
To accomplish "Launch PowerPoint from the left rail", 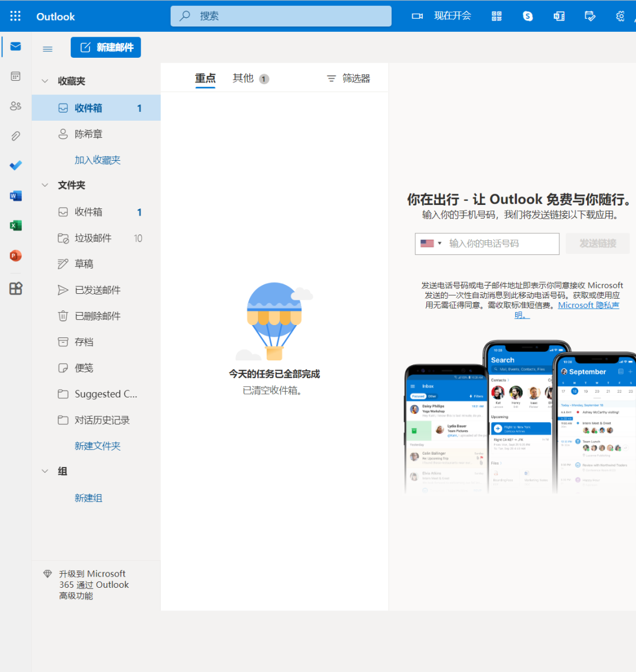I will (x=16, y=256).
